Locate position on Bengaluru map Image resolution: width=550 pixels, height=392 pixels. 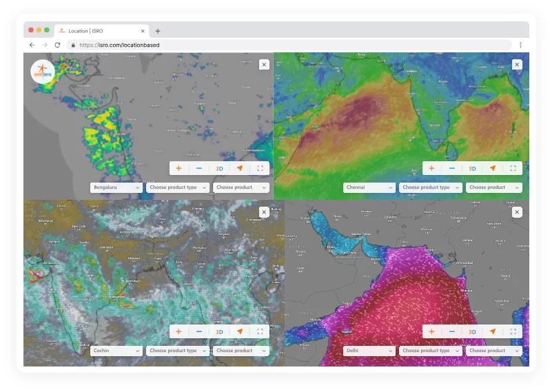coord(240,168)
